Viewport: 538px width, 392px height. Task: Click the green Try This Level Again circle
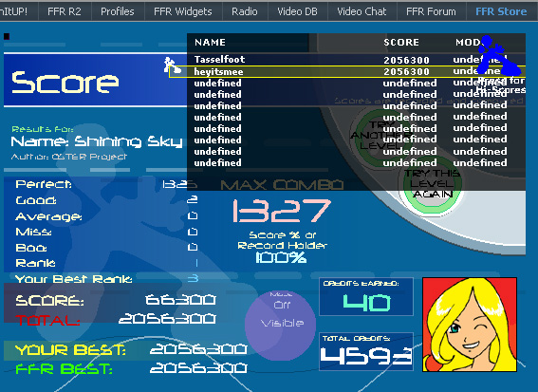[433, 184]
